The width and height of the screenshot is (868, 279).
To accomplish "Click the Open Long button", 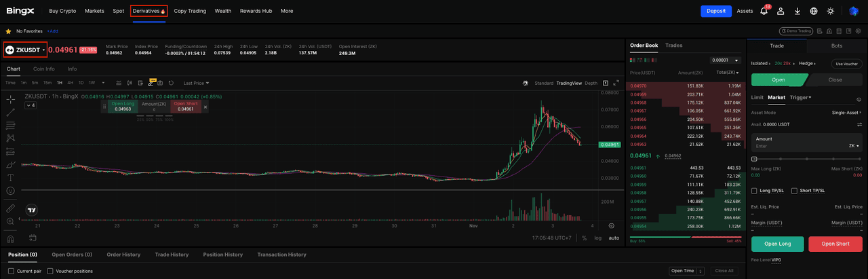I will [x=777, y=244].
